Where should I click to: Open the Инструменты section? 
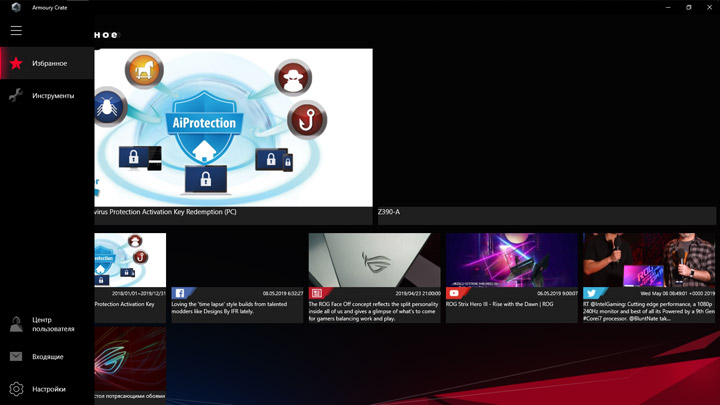(x=53, y=96)
